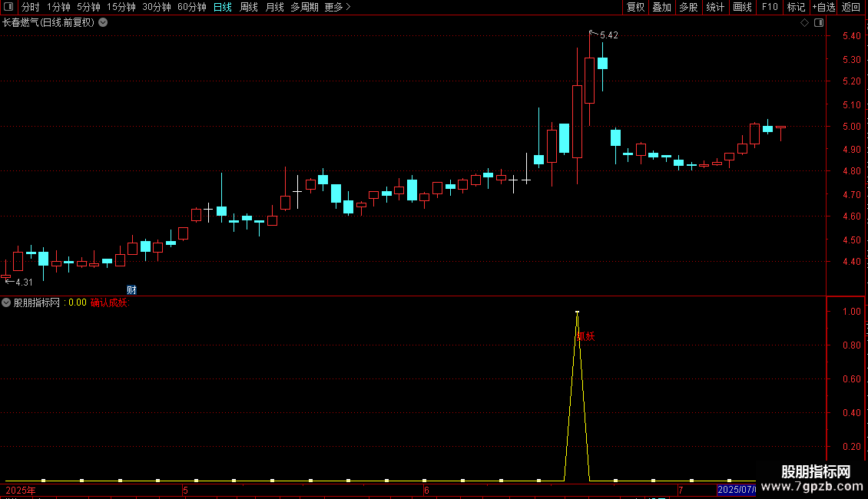Click the 标记 mark button

[x=796, y=7]
